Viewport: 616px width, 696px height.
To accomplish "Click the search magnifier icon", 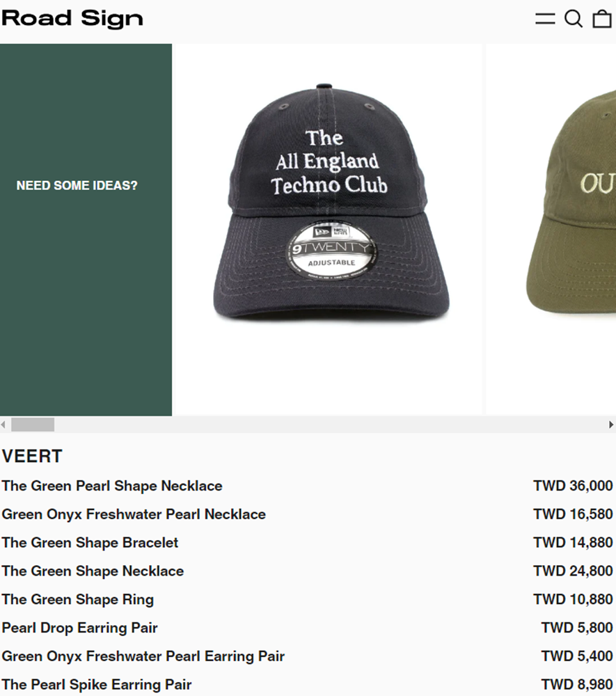I will click(574, 19).
